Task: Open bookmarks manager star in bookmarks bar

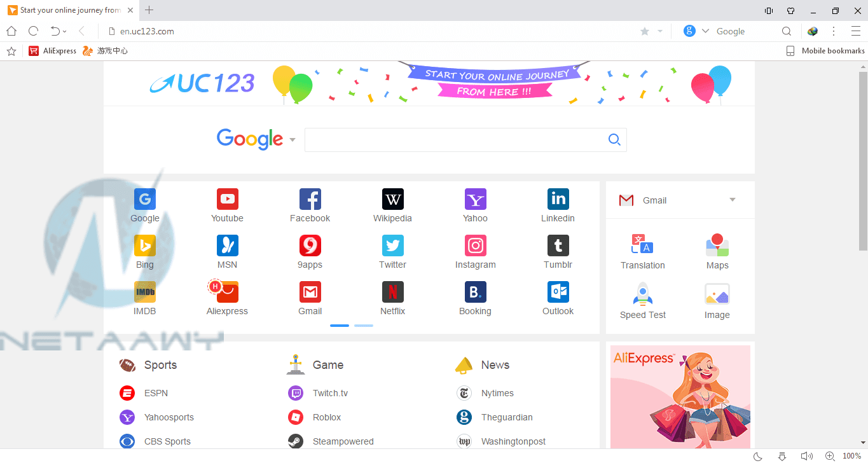Action: [x=11, y=51]
